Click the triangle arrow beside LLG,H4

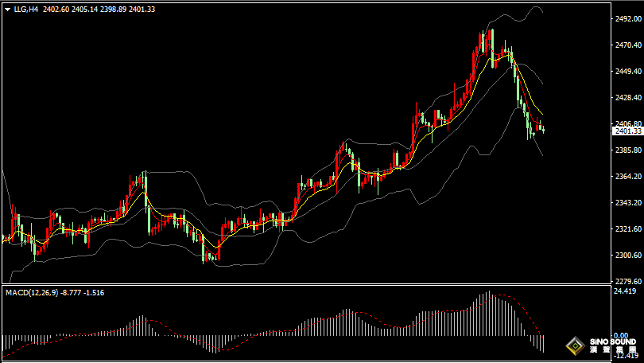point(7,10)
